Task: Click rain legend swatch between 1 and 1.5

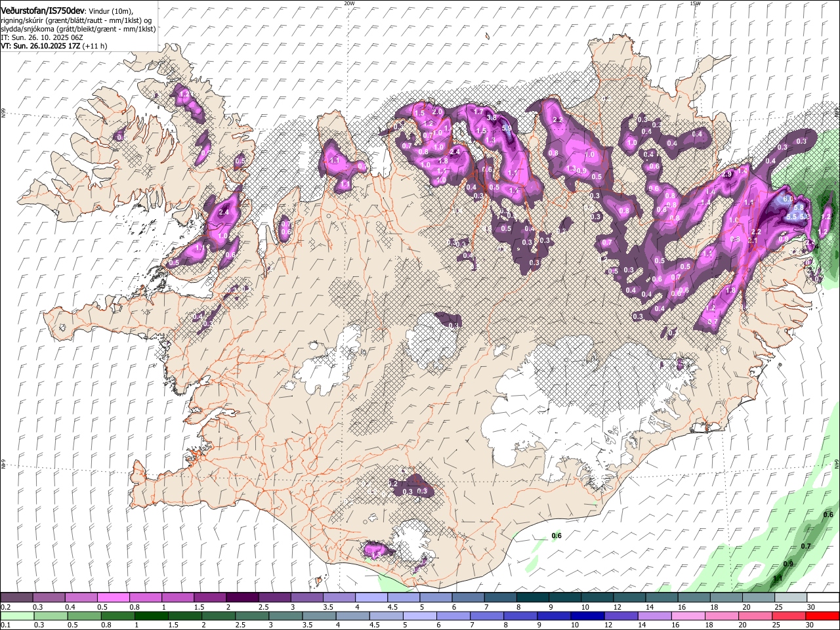Action: pos(151,616)
